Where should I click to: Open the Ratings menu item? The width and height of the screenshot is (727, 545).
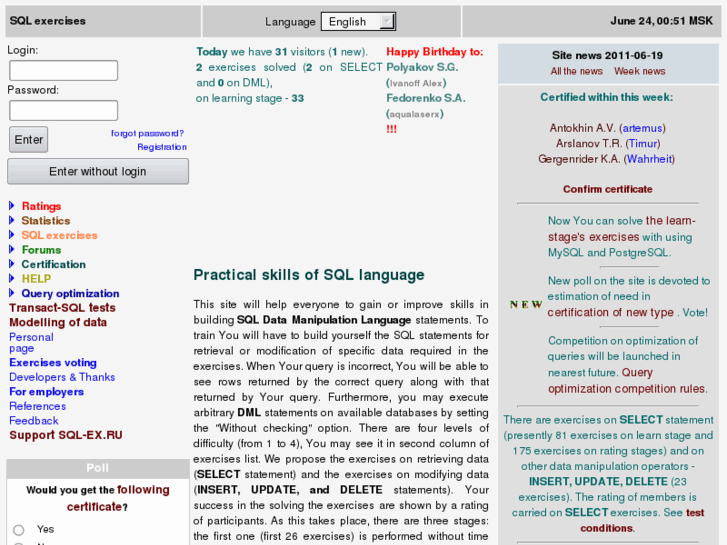pyautogui.click(x=41, y=206)
